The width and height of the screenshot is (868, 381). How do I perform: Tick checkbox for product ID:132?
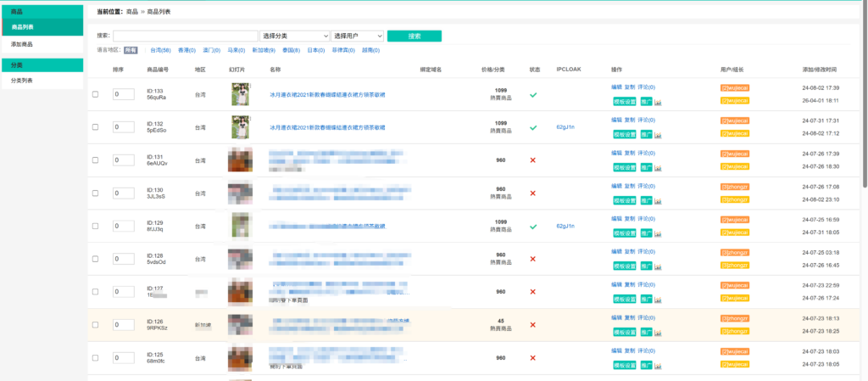(95, 127)
